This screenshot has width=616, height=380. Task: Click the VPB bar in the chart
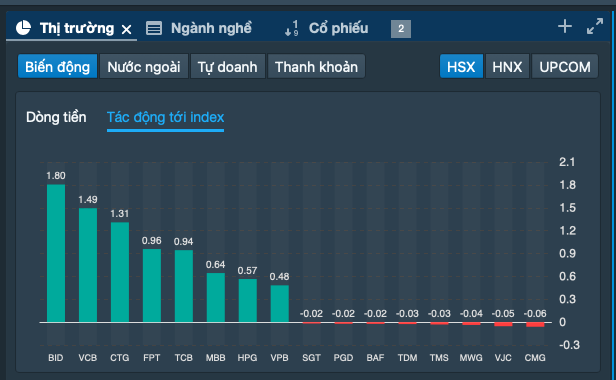click(280, 304)
